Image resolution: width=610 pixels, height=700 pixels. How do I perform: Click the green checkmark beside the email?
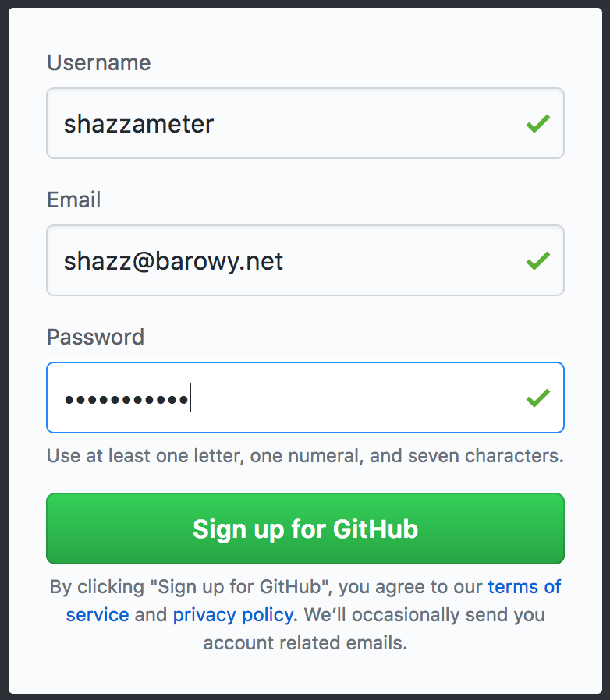tap(537, 260)
